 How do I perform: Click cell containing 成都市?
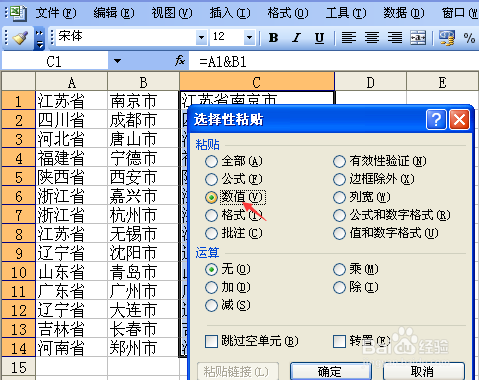143,120
